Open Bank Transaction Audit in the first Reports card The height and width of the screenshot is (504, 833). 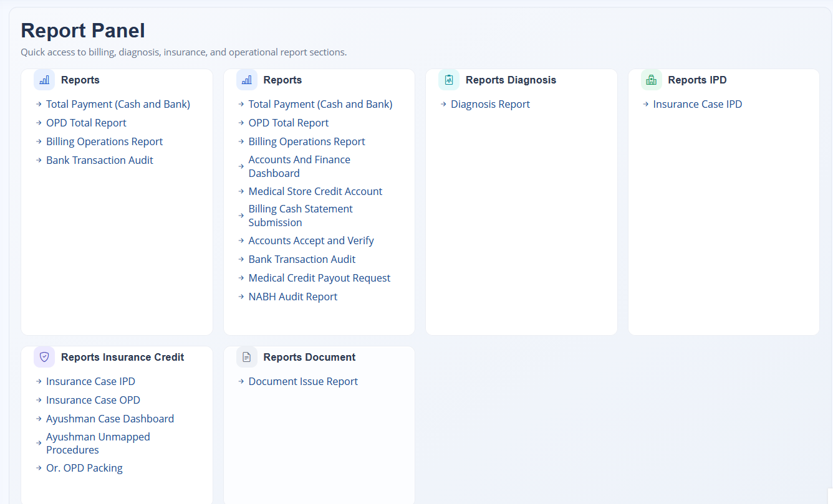coord(100,160)
